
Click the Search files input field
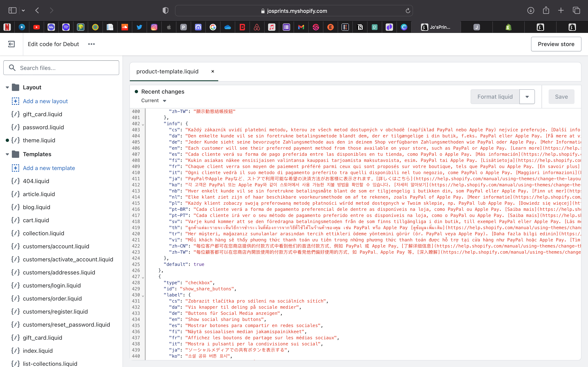(x=61, y=68)
